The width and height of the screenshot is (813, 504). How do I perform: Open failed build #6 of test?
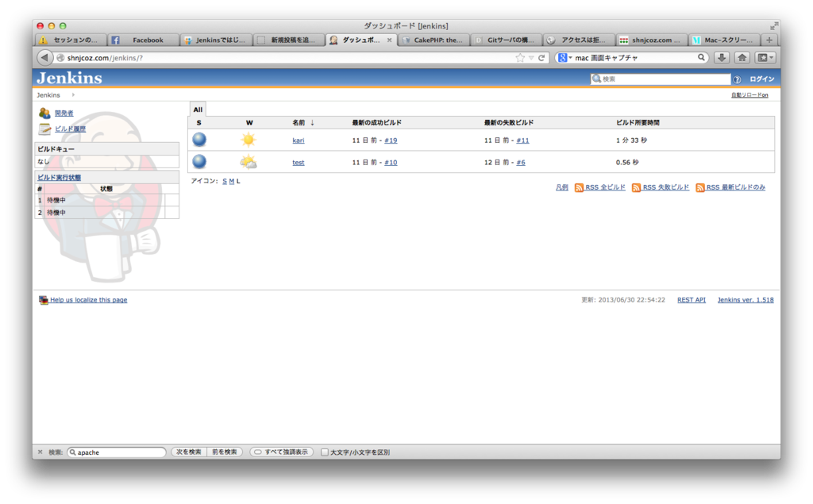pos(521,163)
